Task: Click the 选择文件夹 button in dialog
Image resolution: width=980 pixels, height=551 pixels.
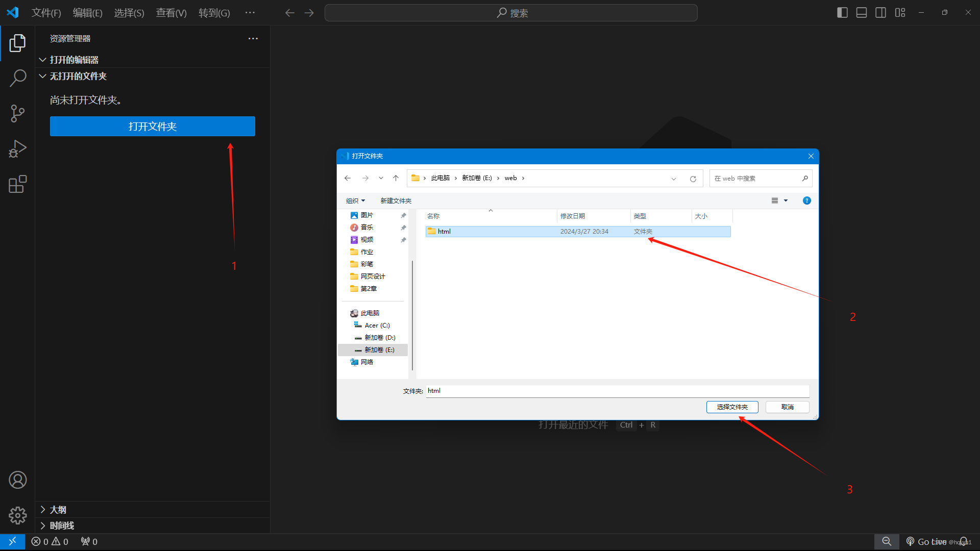Action: click(x=732, y=407)
